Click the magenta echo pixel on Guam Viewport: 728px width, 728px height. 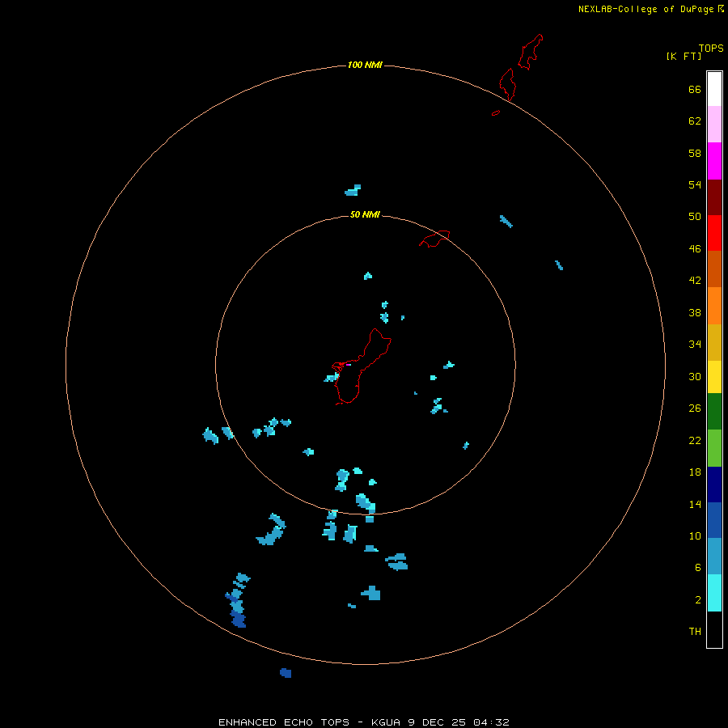pos(348,365)
